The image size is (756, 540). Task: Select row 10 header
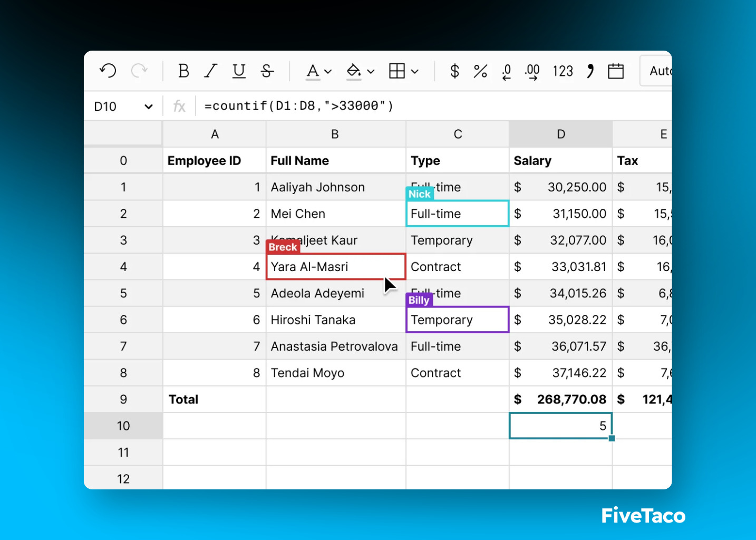[x=123, y=426]
